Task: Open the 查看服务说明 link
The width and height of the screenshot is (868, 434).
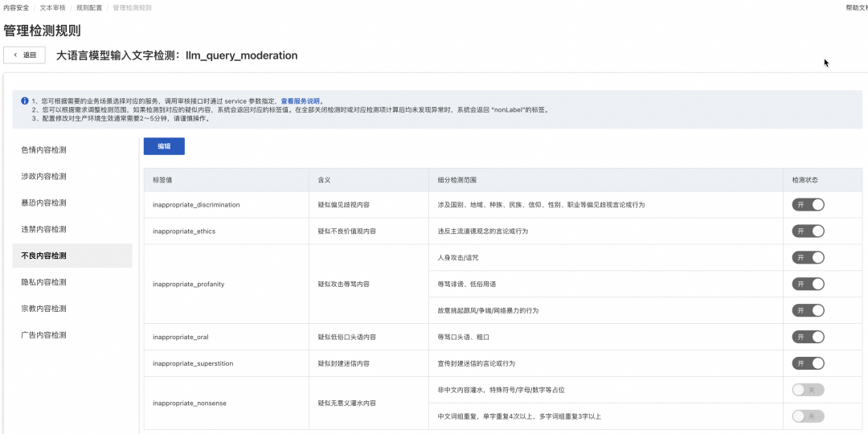Action: tap(300, 101)
